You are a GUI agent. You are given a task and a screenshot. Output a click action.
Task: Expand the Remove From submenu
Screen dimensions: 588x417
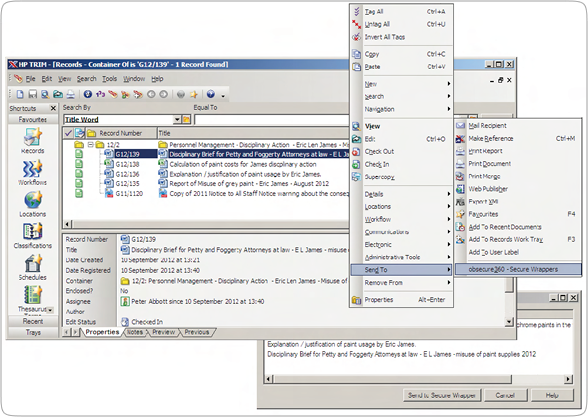(x=401, y=283)
